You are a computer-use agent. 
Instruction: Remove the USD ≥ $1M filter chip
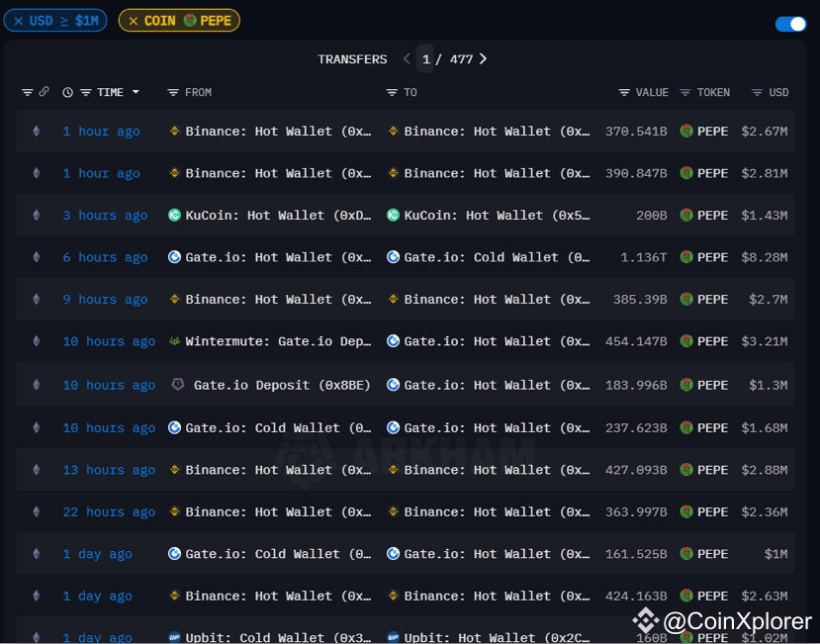point(19,21)
